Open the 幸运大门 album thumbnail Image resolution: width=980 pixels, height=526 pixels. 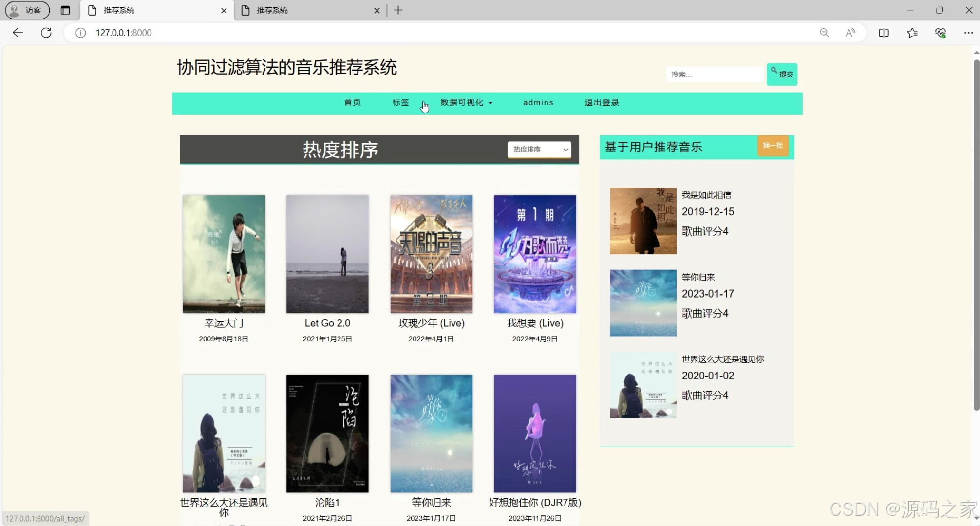point(224,254)
